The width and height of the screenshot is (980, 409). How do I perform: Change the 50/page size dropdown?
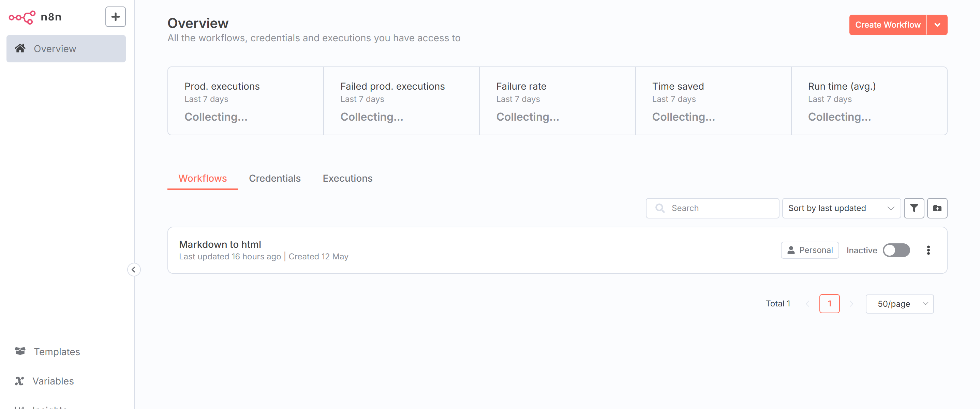(x=899, y=304)
